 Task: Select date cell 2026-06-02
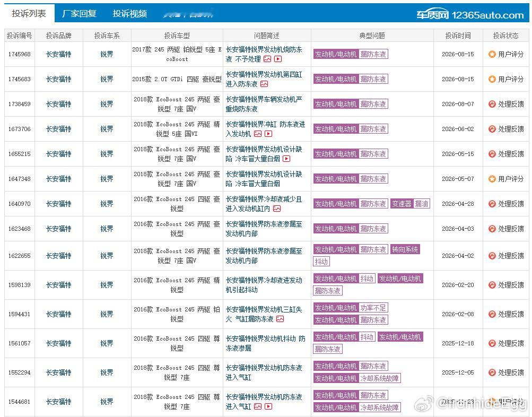click(x=458, y=129)
